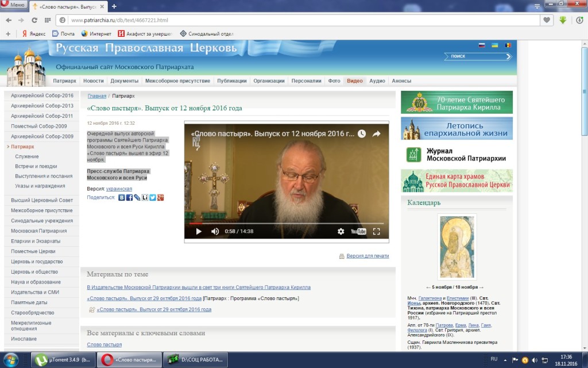
Task: Open a new browser tab with plus
Action: click(x=114, y=6)
